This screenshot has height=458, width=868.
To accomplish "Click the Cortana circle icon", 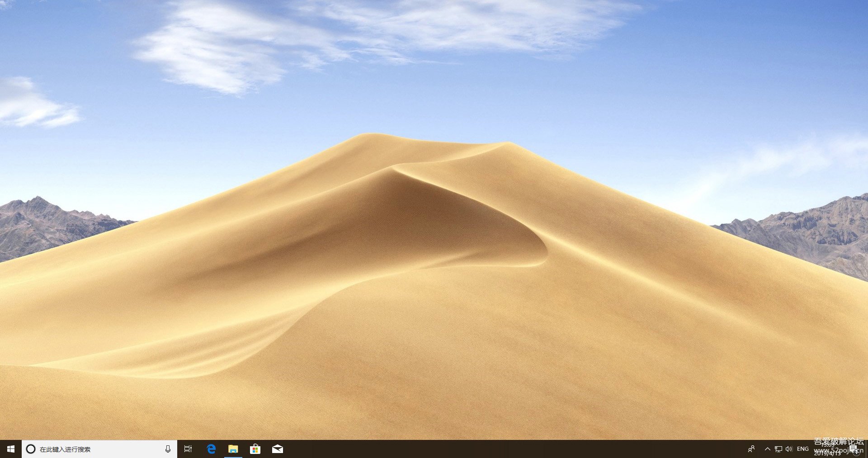I will pyautogui.click(x=31, y=449).
